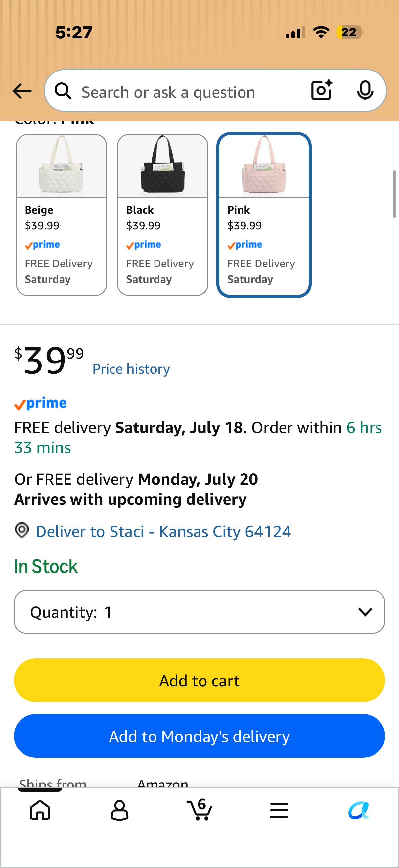Open shopping cart with 6 items
This screenshot has height=868, width=399.
coord(199,809)
